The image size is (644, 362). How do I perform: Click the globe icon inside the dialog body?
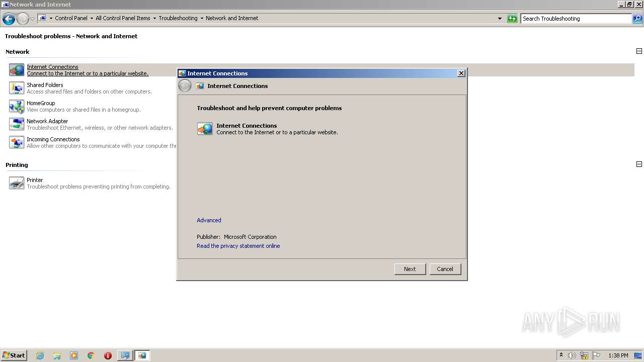pyautogui.click(x=205, y=129)
